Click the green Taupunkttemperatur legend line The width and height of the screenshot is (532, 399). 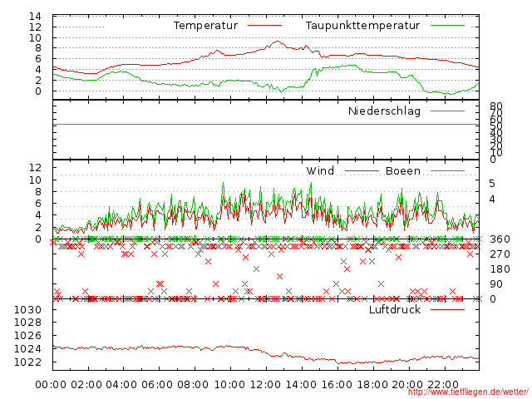[447, 26]
